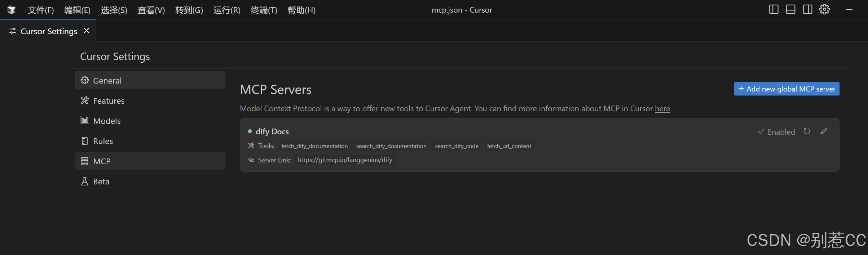Go to Beta settings section
The width and height of the screenshot is (868, 255).
[150, 181]
